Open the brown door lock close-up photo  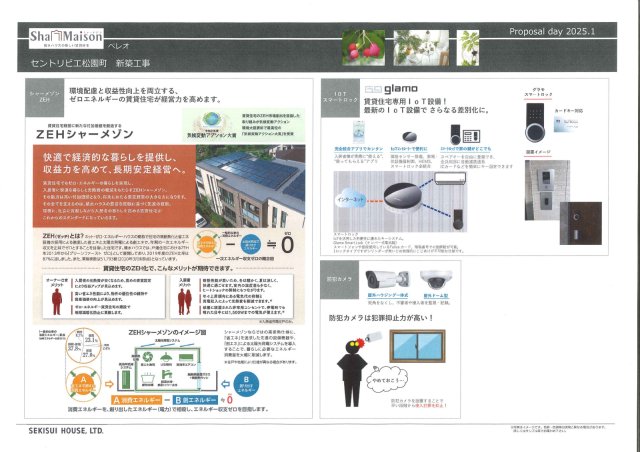(580, 223)
